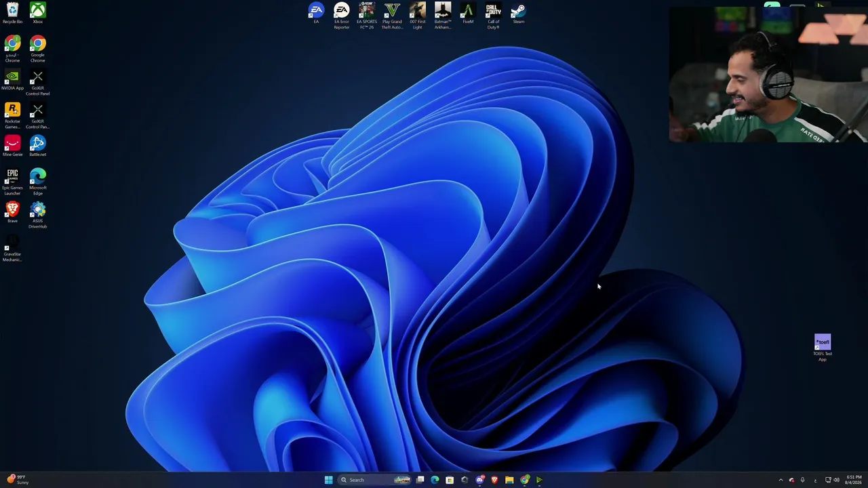
Task: Open the Google Chrome shortcut labeled in English
Action: pyautogui.click(x=37, y=49)
